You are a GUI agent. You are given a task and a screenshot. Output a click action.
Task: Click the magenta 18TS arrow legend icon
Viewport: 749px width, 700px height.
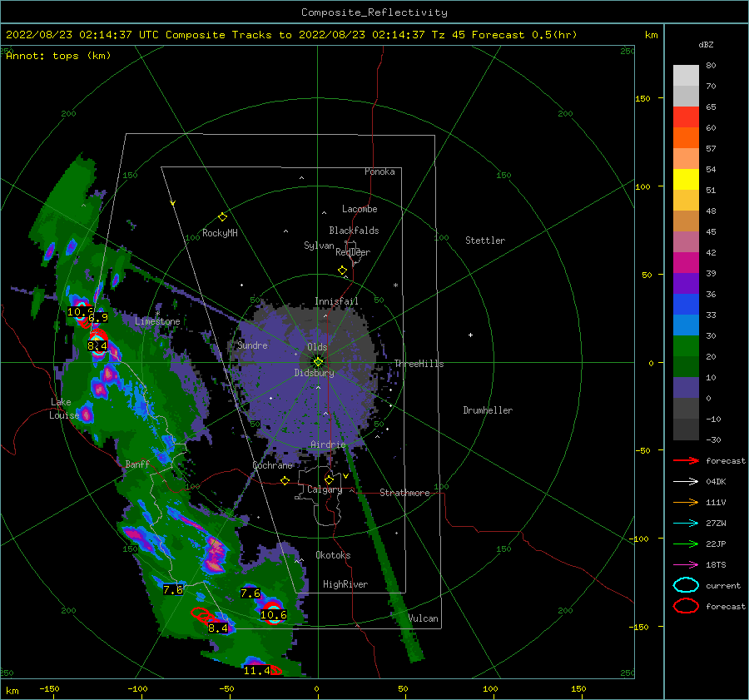686,565
